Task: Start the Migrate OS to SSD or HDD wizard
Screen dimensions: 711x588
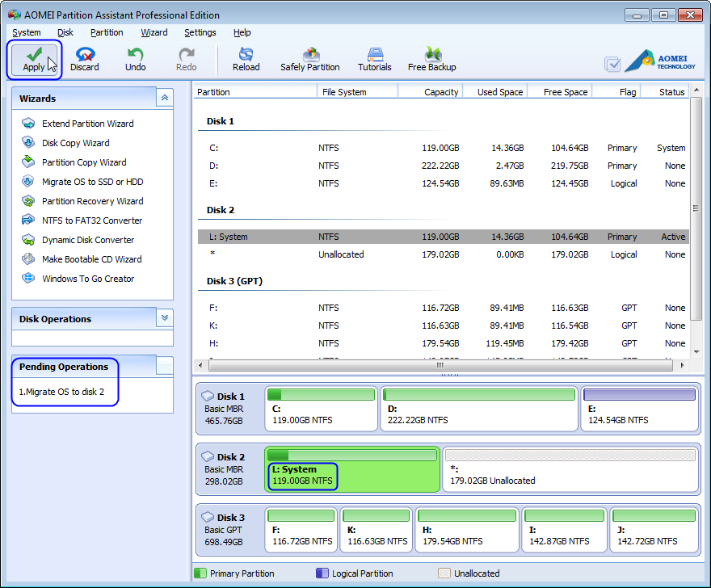Action: tap(92, 182)
